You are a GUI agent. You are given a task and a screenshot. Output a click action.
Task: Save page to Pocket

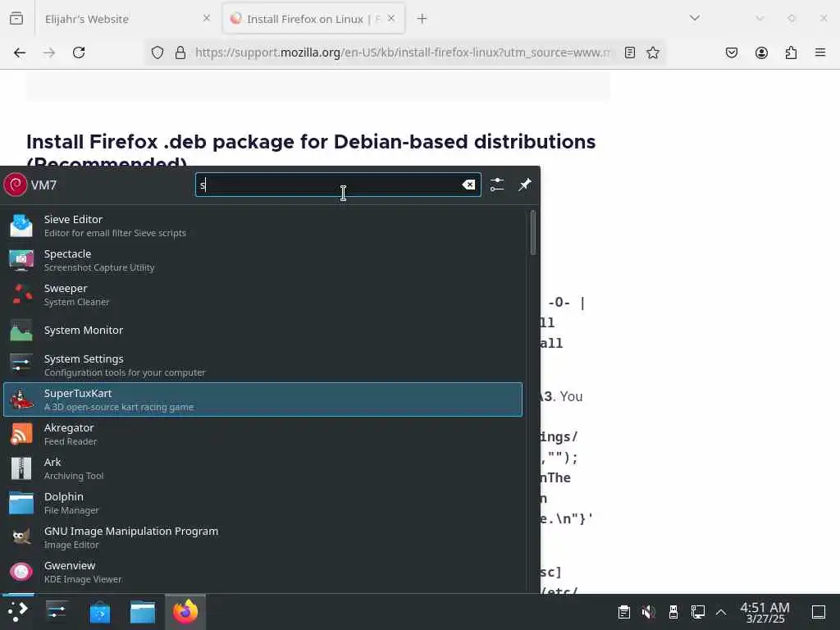732,52
